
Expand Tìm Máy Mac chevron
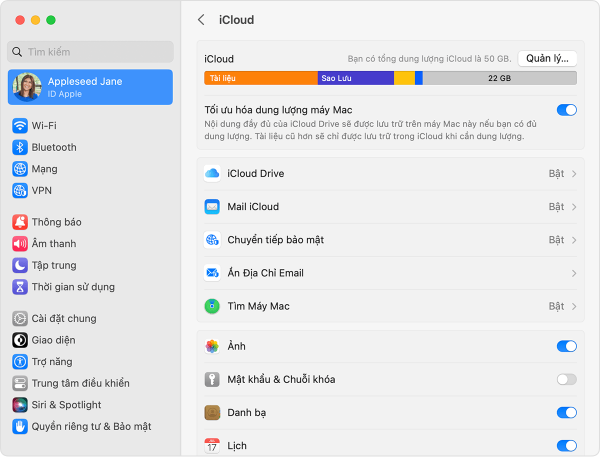[x=574, y=307]
